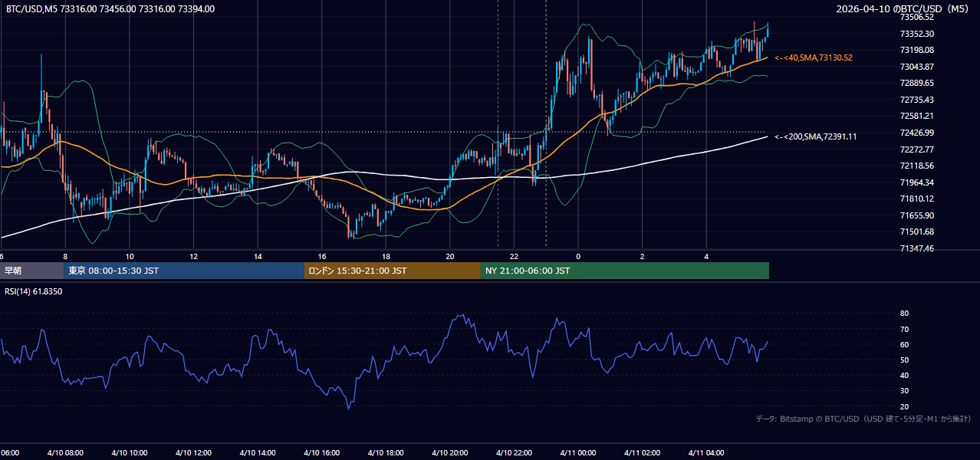This screenshot has width=980, height=460.
Task: Click price axis label 71501.68
Action: click(916, 232)
